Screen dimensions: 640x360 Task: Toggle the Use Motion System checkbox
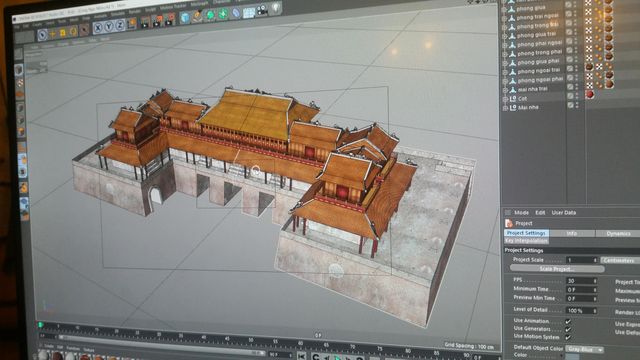568,337
